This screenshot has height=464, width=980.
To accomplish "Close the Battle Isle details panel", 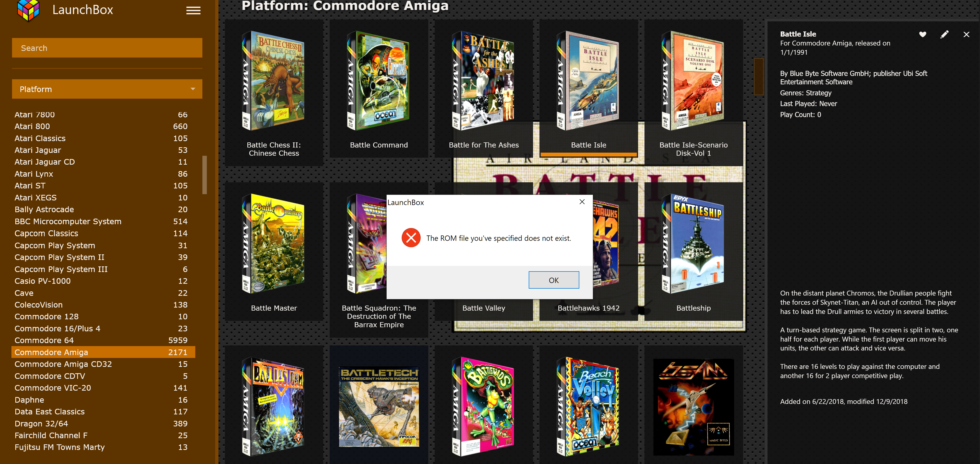I will [966, 35].
